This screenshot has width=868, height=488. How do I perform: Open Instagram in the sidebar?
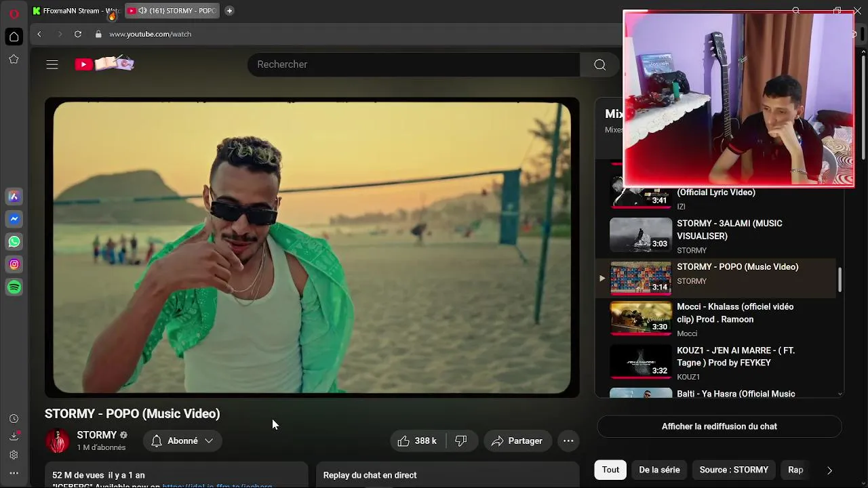(x=14, y=264)
